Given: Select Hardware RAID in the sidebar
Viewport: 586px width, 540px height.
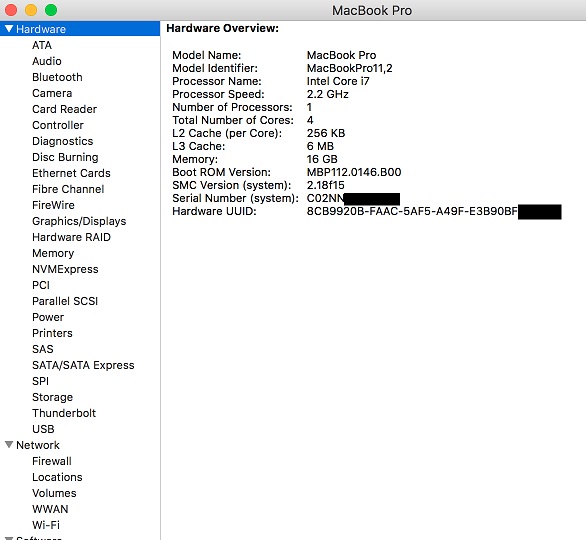Looking at the screenshot, I should [71, 237].
